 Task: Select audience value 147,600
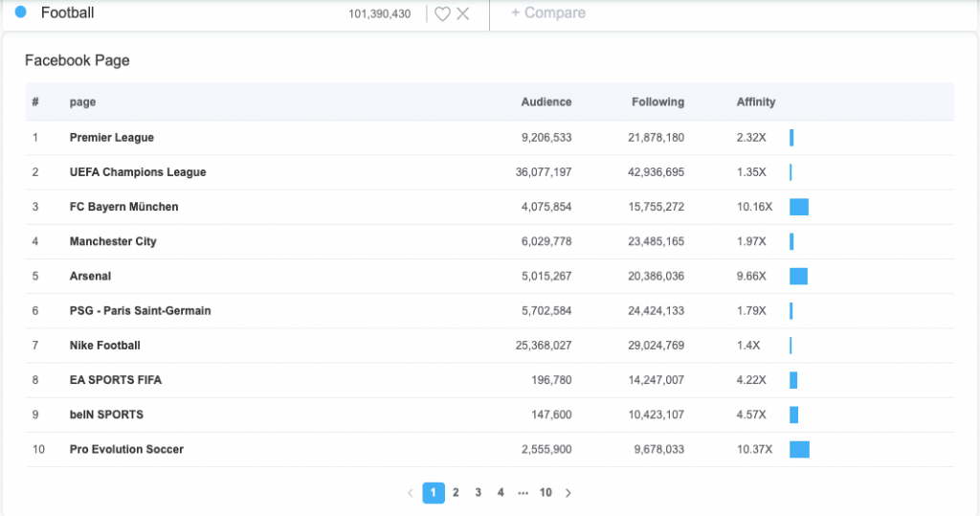point(551,415)
